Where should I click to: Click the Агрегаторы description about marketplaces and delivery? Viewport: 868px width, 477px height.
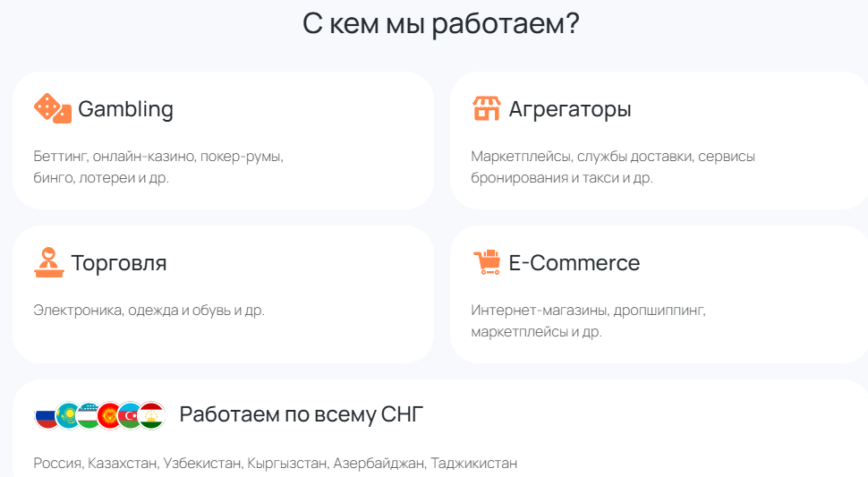(x=613, y=166)
